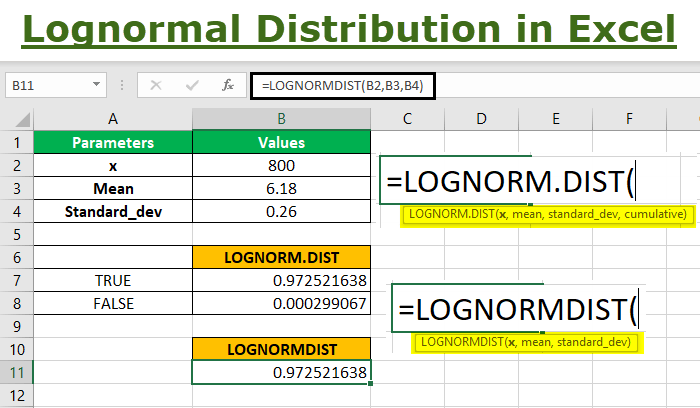Click LOGNORMDIST function name in its tooltip

(462, 342)
